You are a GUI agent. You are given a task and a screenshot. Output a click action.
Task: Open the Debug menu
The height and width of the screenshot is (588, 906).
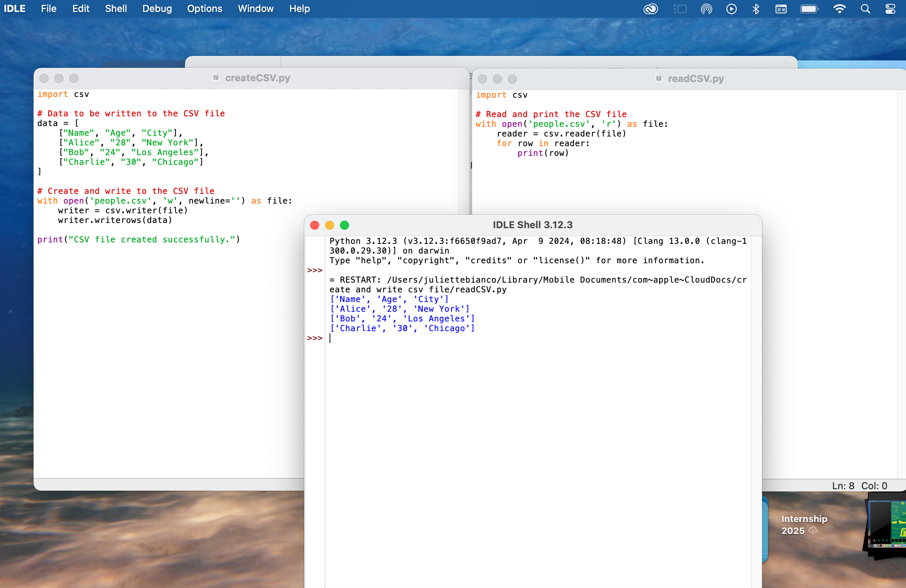click(x=157, y=8)
